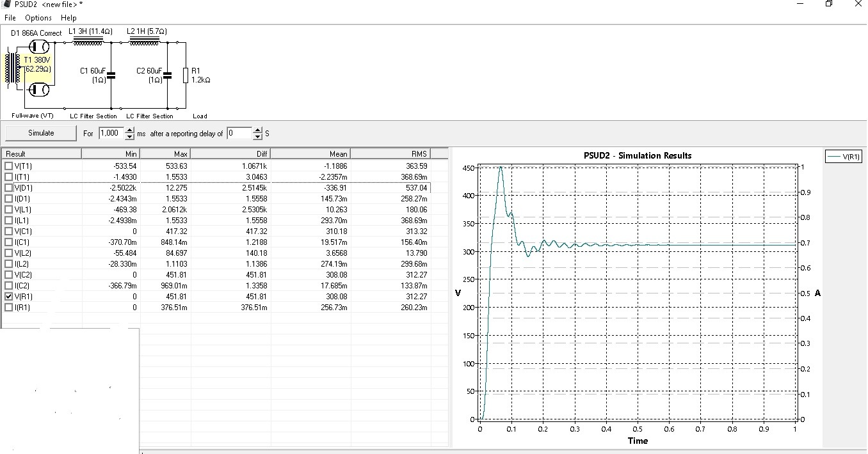Increase simulation duration with up arrow
The height and width of the screenshot is (454, 868).
[129, 130]
